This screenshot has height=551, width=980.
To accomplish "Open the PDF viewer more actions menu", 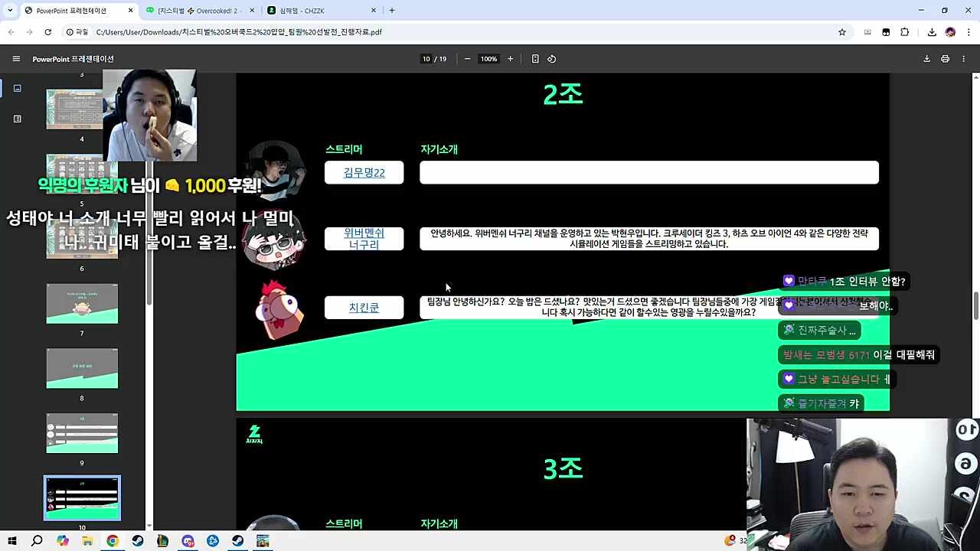I will click(965, 59).
